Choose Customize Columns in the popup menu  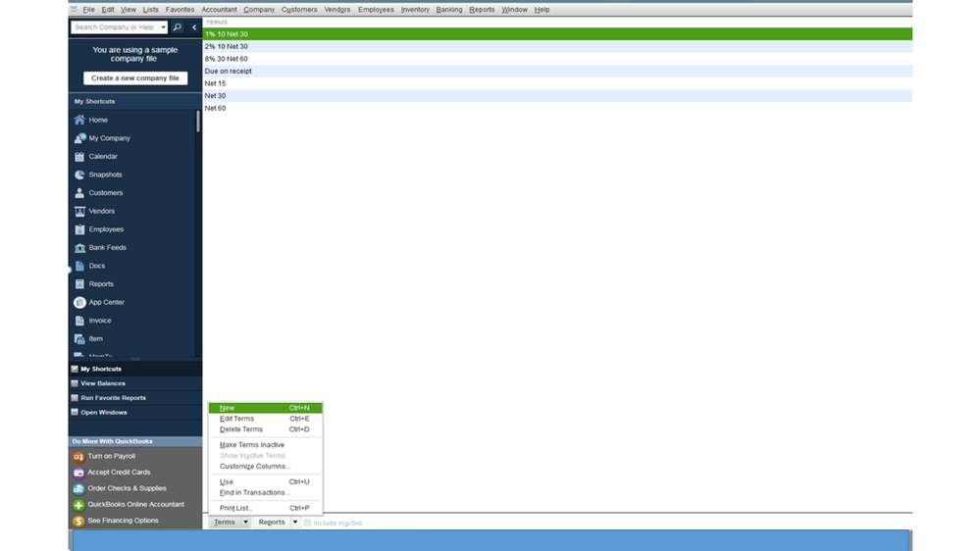click(x=266, y=467)
